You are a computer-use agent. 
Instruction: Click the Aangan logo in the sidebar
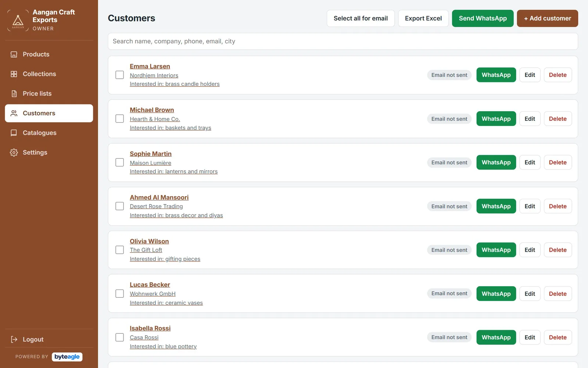click(x=18, y=20)
